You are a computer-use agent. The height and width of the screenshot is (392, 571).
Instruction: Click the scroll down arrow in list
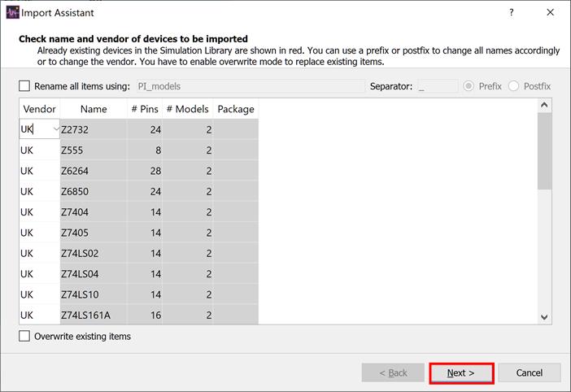tap(544, 317)
